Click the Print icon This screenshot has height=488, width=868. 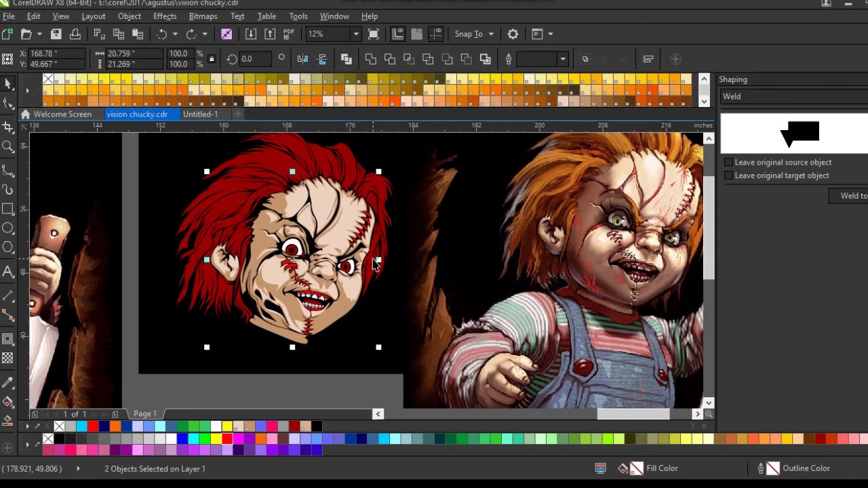75,34
